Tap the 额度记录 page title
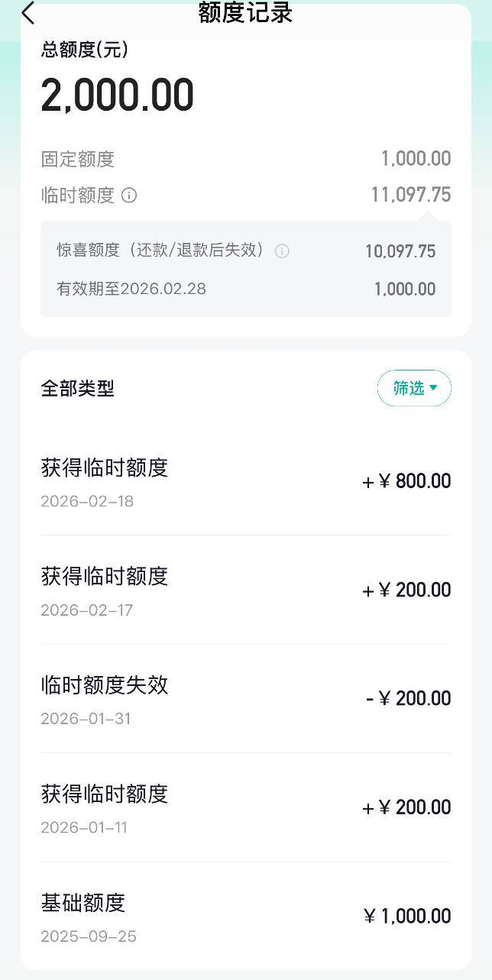Viewport: 492px width, 980px height. click(245, 13)
